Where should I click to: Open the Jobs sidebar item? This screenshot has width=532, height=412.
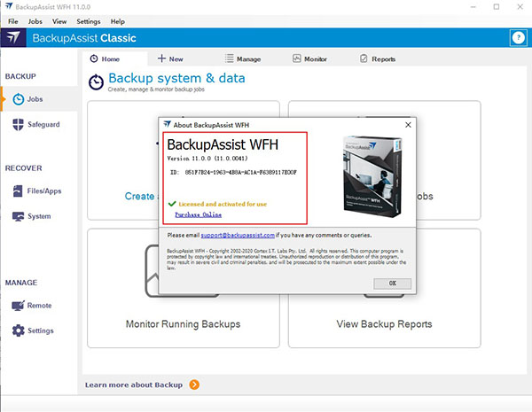click(x=35, y=99)
